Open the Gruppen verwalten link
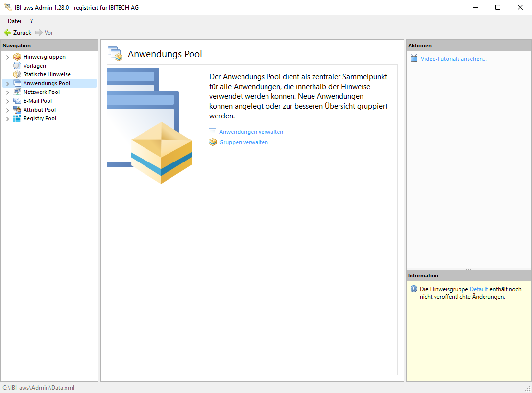Image resolution: width=532 pixels, height=393 pixels. coord(243,142)
